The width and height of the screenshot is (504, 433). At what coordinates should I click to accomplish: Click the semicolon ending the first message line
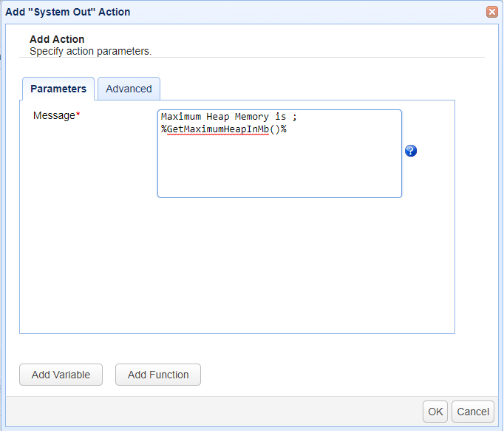[295, 117]
